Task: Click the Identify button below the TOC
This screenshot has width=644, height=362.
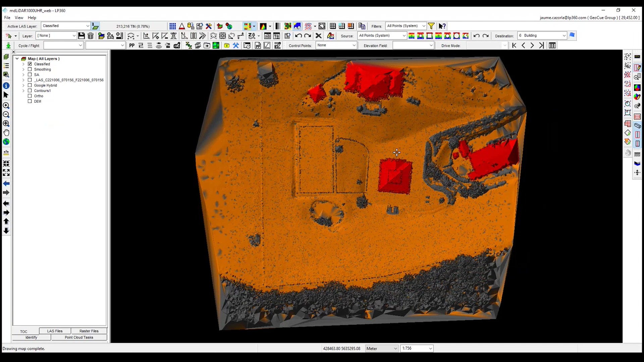Action: (31, 338)
